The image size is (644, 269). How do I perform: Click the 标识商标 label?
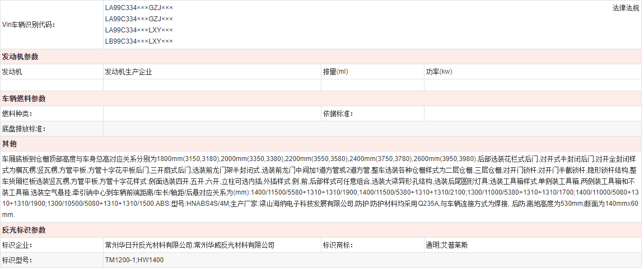click(x=338, y=245)
